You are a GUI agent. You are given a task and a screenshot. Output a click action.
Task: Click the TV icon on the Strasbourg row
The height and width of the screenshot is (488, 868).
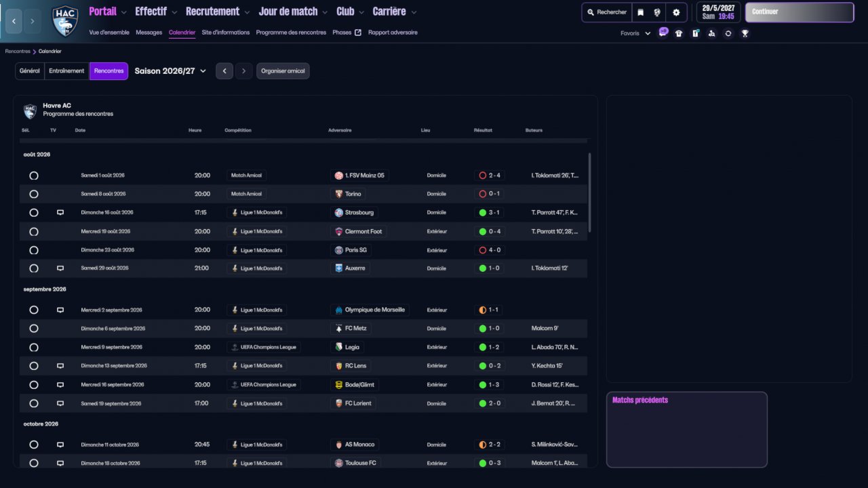coord(60,213)
